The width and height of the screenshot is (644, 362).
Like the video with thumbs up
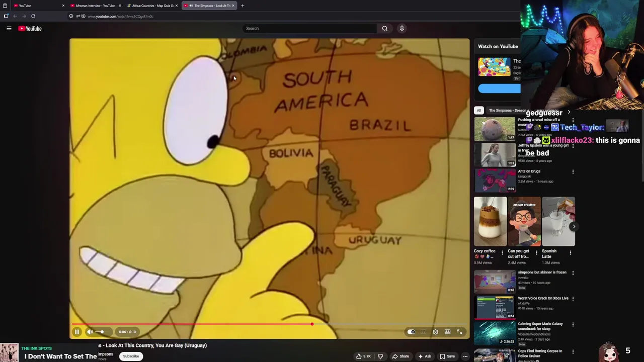pos(363,356)
